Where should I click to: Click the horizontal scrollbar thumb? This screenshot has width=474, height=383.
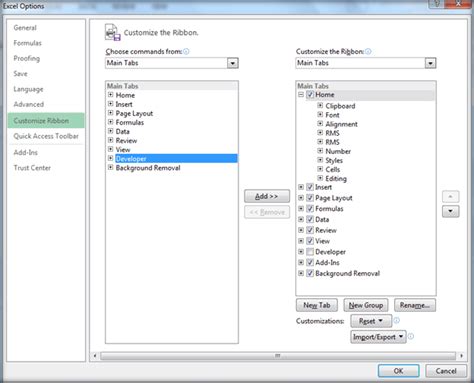coord(278,356)
